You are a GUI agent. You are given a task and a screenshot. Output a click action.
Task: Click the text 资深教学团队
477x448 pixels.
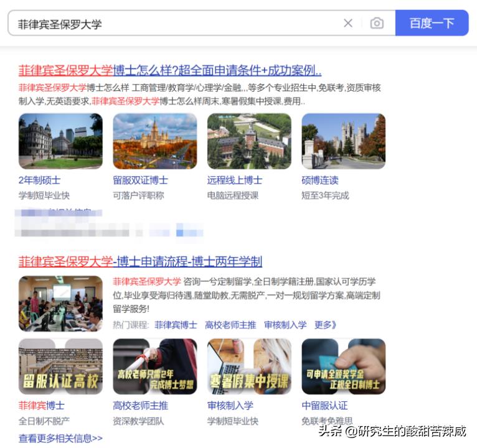[x=138, y=421]
